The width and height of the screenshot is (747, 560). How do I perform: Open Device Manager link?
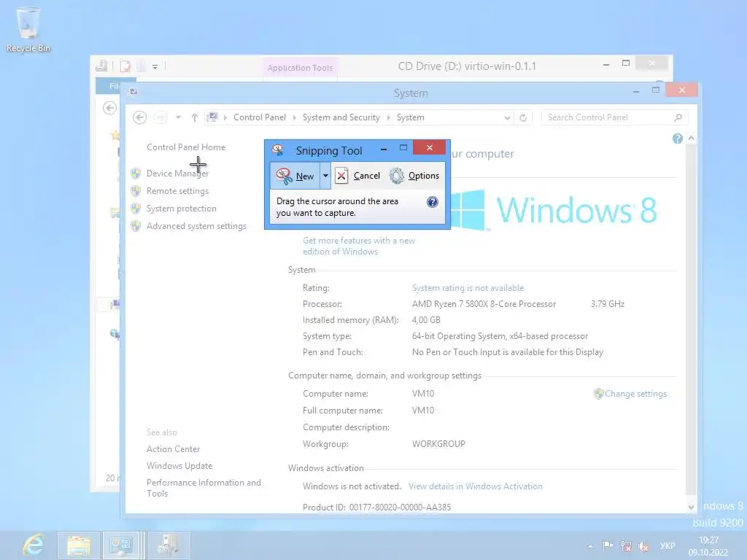click(177, 174)
